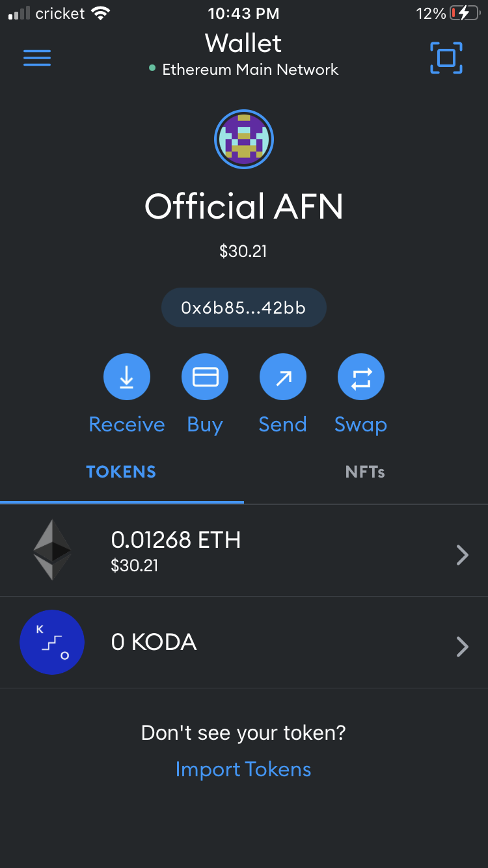Screen dimensions: 488x868
Task: Tap the Import Tokens link
Action: click(243, 769)
